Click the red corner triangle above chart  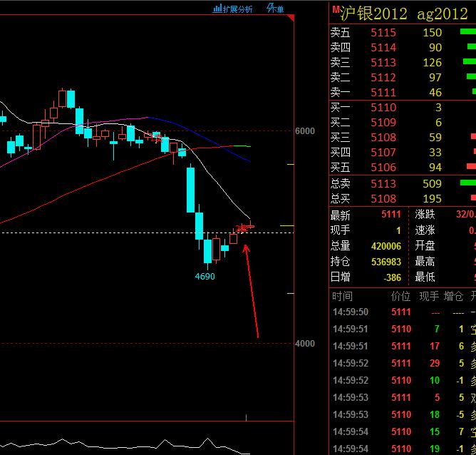291,18
